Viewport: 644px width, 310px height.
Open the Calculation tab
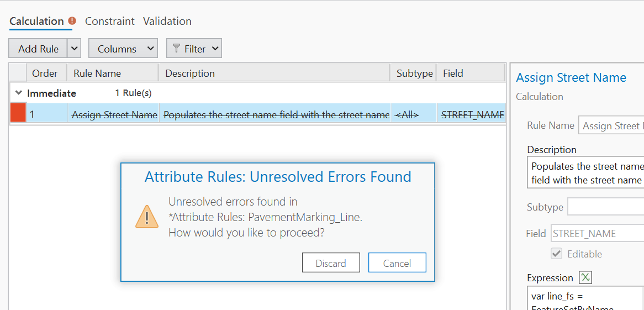(x=36, y=21)
